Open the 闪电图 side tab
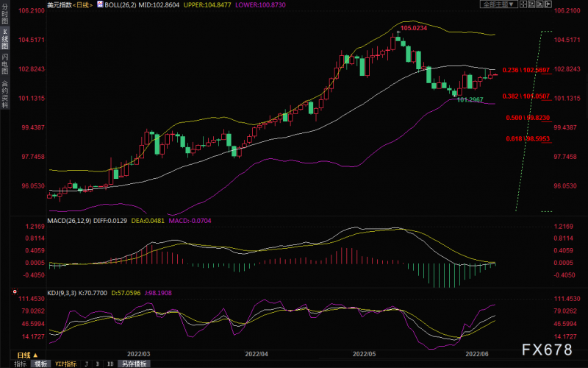The image size is (588, 368). click(4, 64)
